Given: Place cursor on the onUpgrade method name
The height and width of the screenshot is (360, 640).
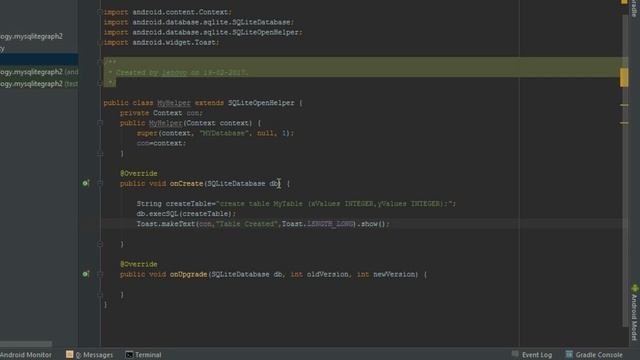Looking at the screenshot, I should point(188,274).
